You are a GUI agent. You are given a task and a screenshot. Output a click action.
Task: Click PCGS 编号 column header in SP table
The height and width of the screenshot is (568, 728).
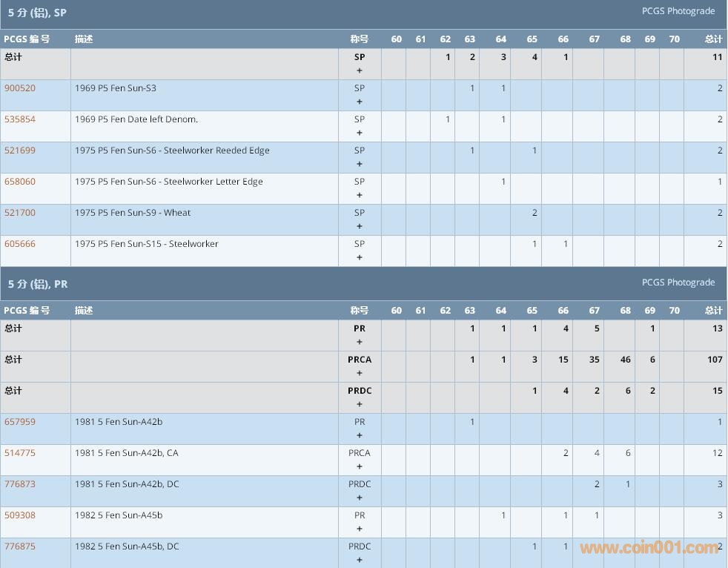coord(27,39)
